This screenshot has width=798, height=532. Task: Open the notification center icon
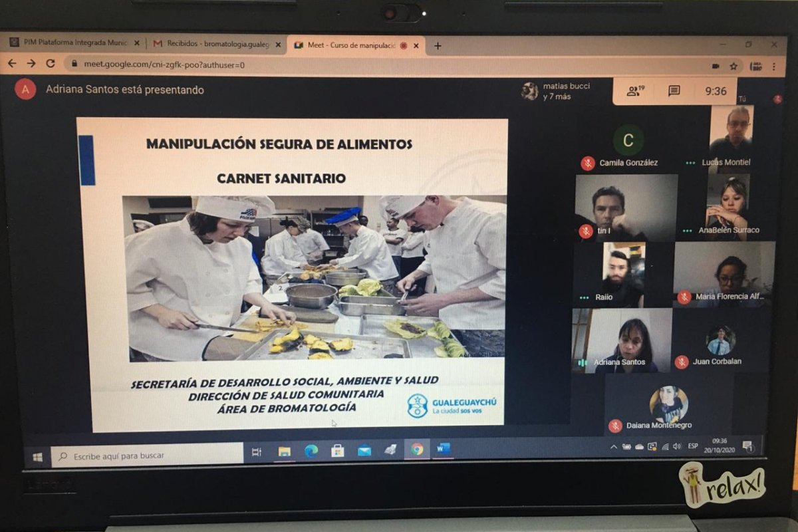point(747,446)
